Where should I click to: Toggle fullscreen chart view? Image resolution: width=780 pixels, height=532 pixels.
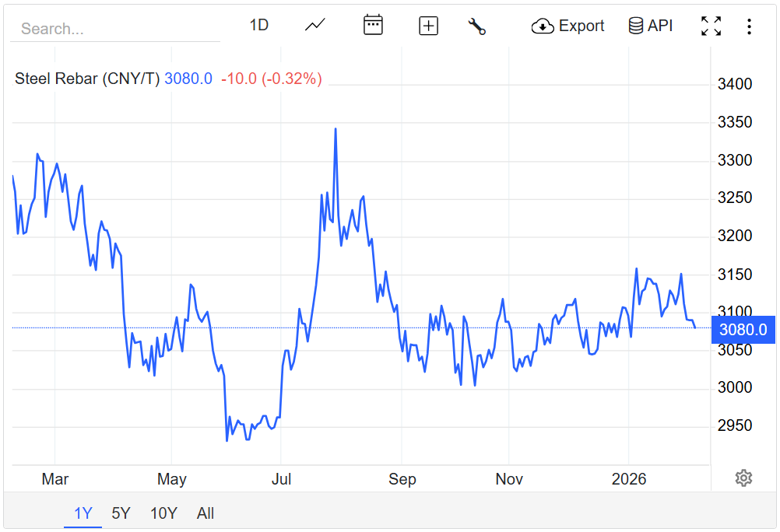click(x=711, y=26)
